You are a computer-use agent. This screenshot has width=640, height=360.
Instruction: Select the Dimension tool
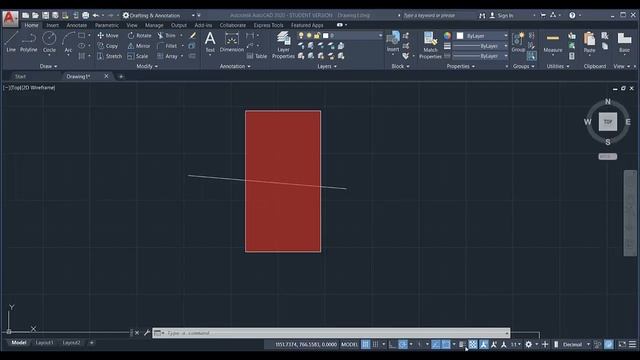coord(231,42)
